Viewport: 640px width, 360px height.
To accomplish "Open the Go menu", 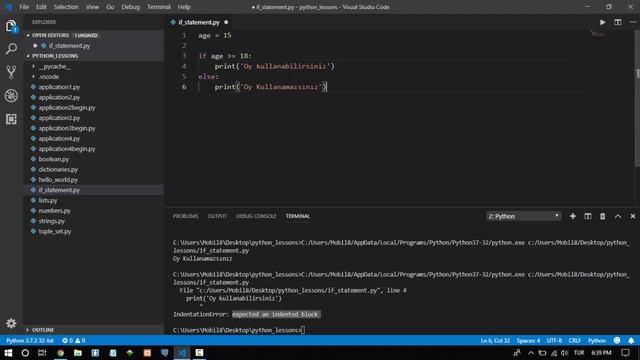I will [110, 7].
